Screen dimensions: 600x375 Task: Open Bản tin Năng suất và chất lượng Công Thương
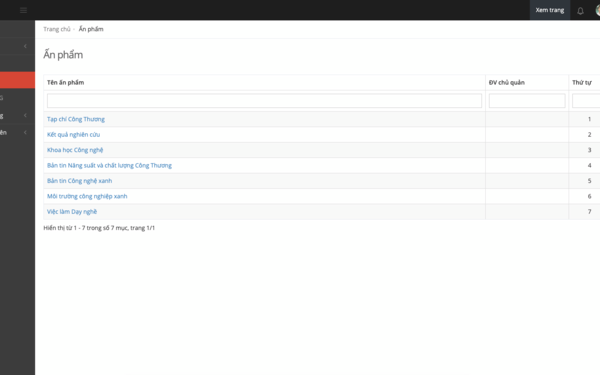tap(109, 165)
